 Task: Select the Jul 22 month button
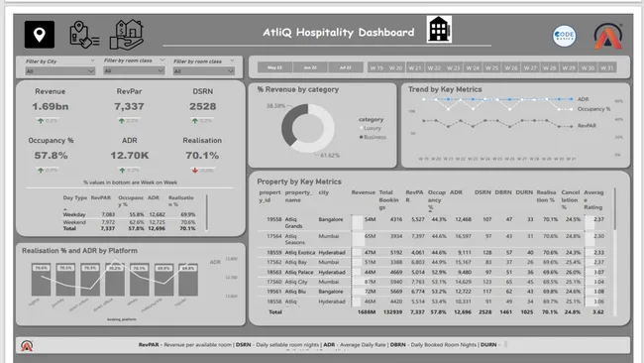[346, 67]
